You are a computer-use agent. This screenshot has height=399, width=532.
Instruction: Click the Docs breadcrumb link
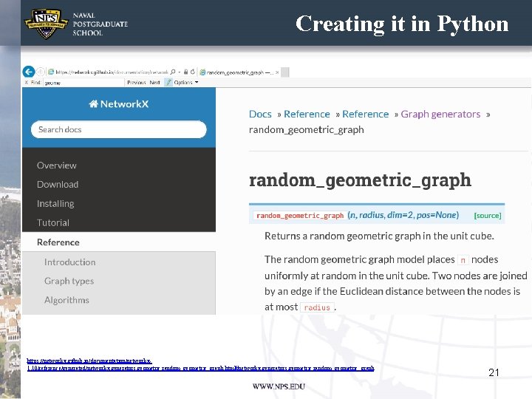(260, 114)
